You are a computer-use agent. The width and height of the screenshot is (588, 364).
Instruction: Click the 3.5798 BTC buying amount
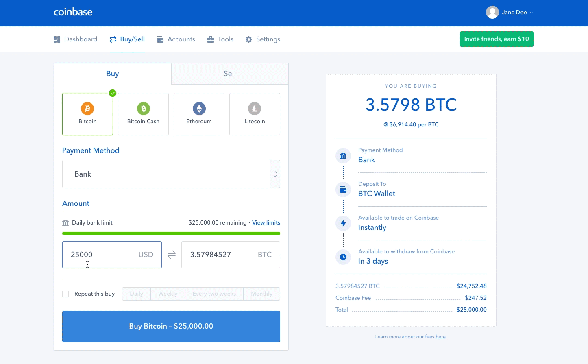tap(411, 105)
